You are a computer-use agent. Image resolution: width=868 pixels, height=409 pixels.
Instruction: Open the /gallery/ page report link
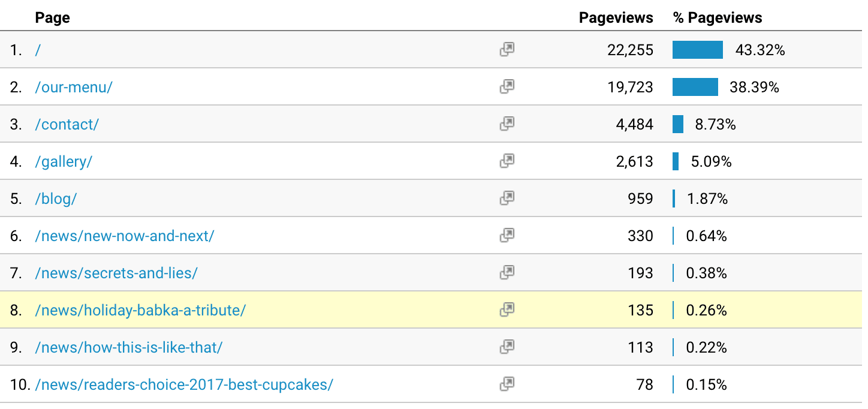pyautogui.click(x=64, y=161)
